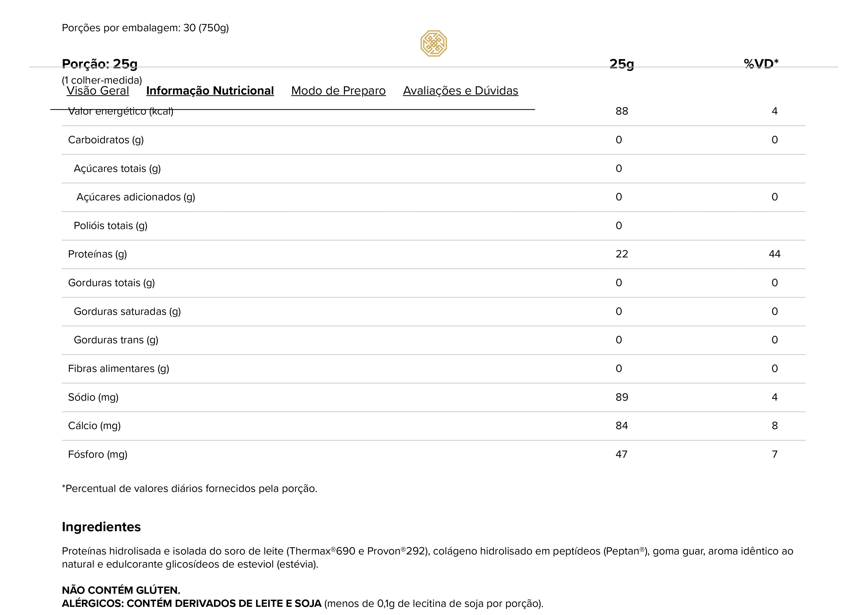
Task: Select the Gorduras trans (g) label
Action: [x=116, y=340]
